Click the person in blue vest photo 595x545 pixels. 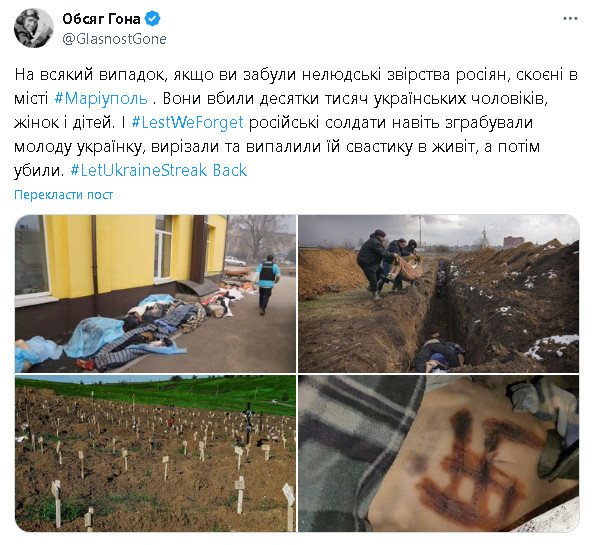(268, 284)
